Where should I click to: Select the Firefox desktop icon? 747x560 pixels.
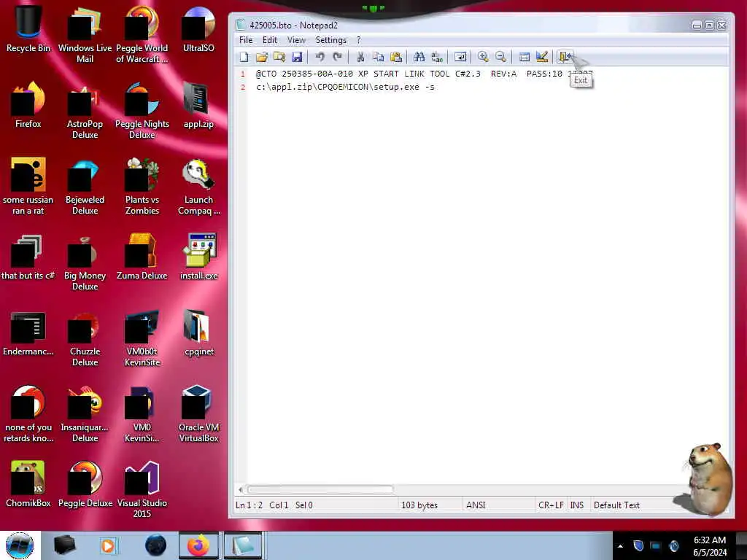(28, 105)
